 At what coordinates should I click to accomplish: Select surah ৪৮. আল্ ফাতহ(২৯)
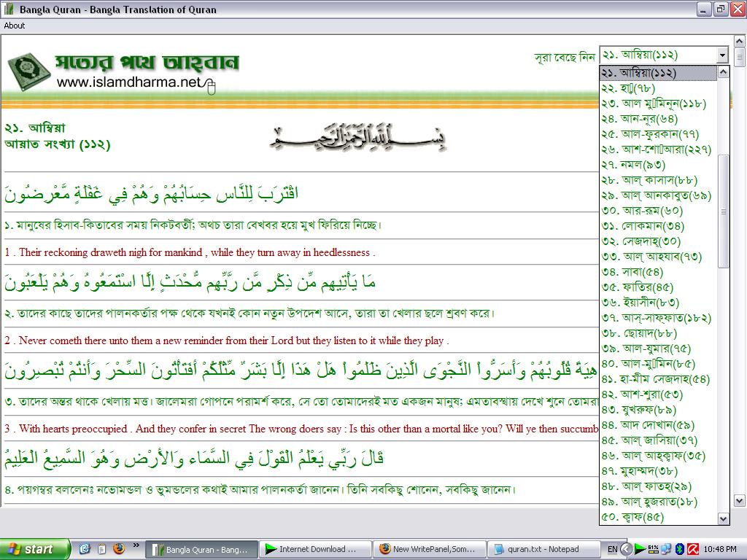(x=658, y=486)
